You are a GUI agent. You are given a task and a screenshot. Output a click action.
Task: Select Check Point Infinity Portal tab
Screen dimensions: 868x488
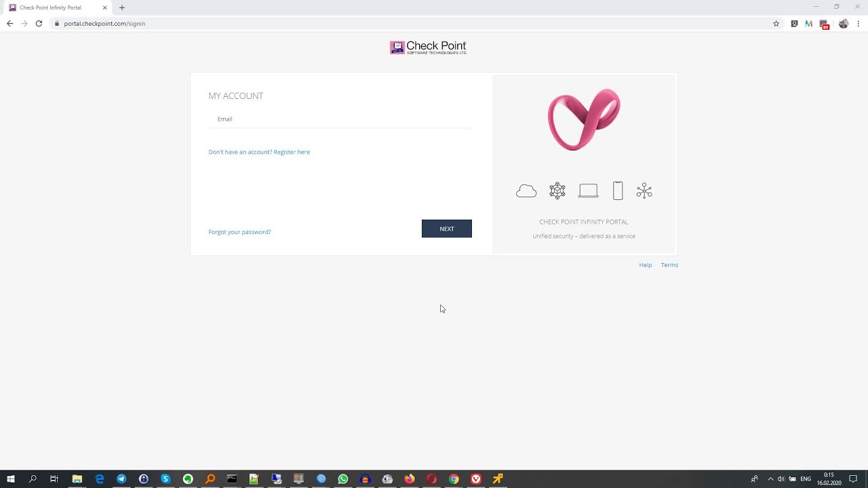[x=58, y=7]
